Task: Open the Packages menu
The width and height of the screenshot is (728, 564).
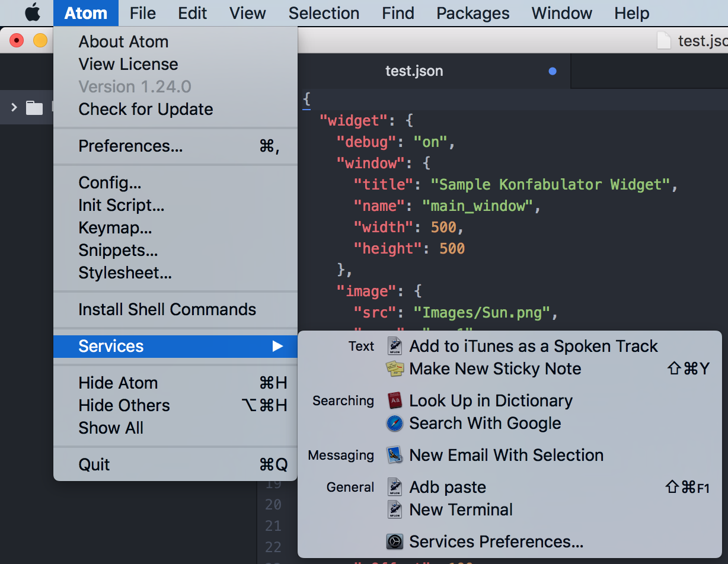Action: click(473, 13)
